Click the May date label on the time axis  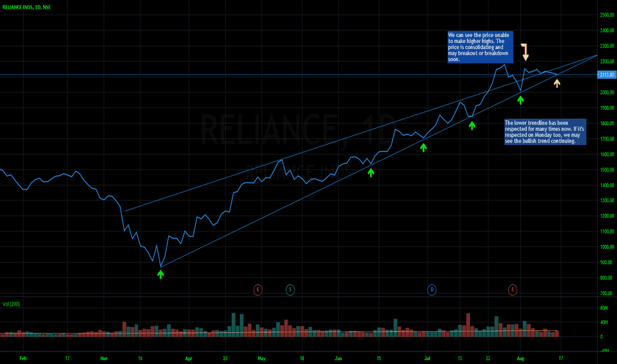tap(261, 358)
